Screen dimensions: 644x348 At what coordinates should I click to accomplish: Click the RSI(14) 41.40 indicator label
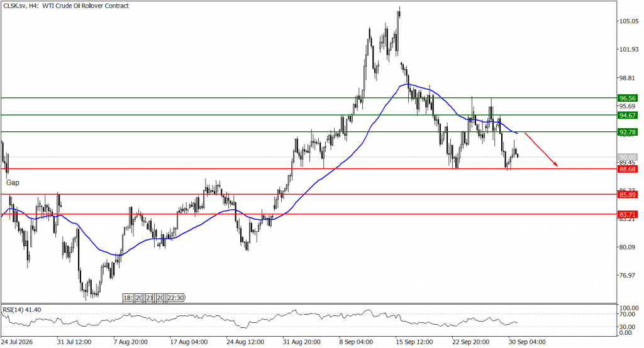click(x=22, y=310)
